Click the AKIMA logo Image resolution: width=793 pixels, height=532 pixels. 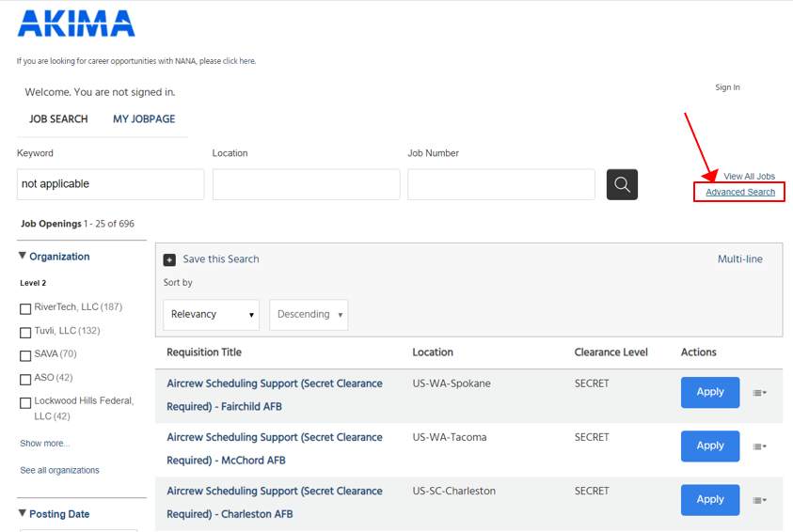pyautogui.click(x=76, y=23)
